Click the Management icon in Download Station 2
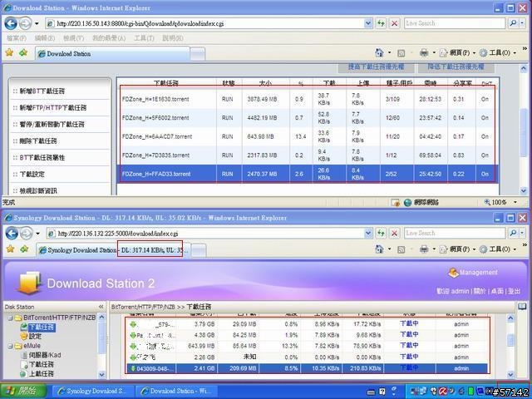 coord(453,273)
